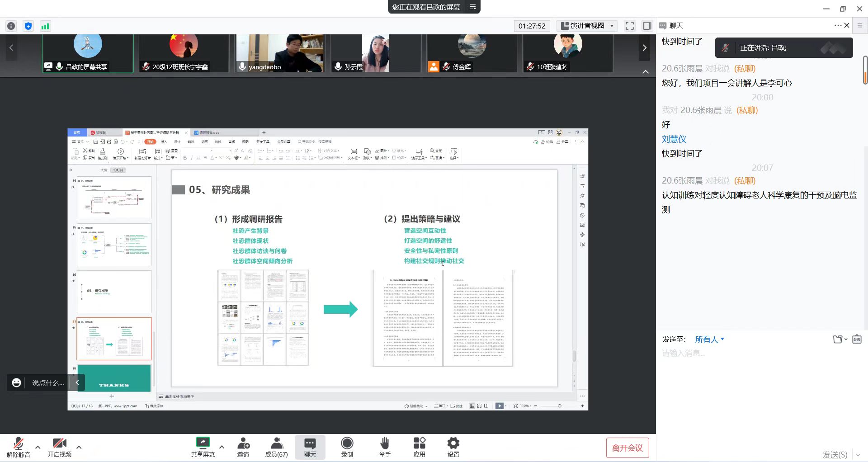Screen dimensions: 868x462
Task: Click the 刘慧仪 sender name link
Action: (674, 139)
